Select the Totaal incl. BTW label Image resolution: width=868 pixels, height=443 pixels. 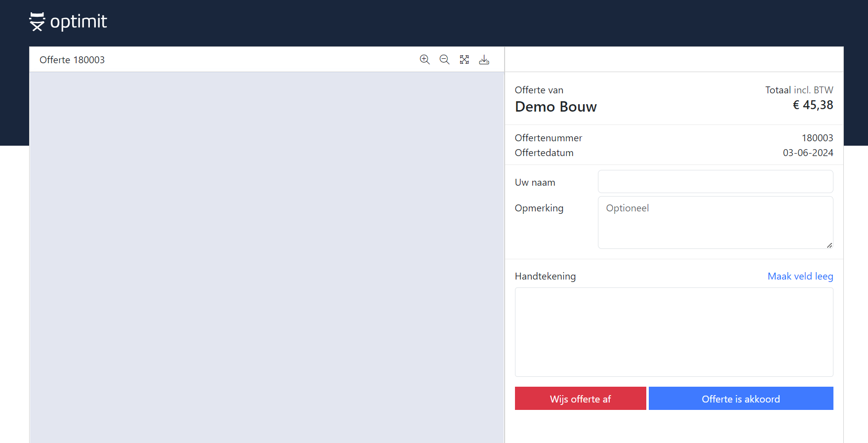pyautogui.click(x=799, y=90)
